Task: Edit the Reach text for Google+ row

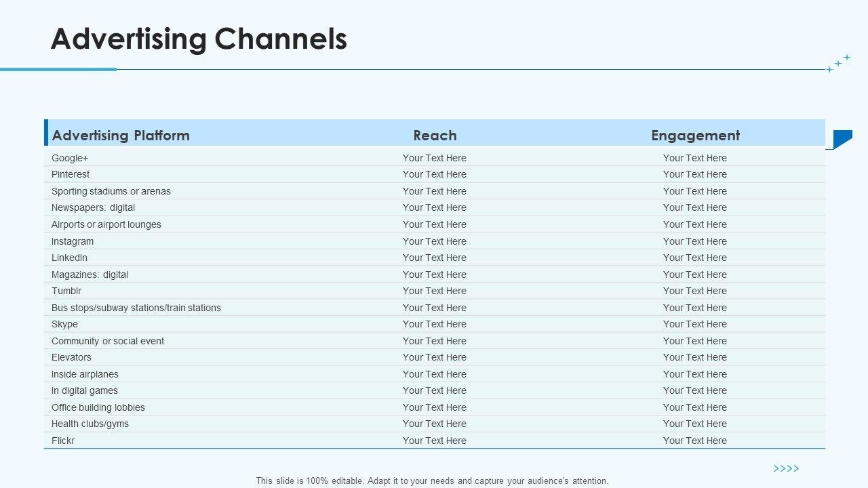Action: [435, 158]
